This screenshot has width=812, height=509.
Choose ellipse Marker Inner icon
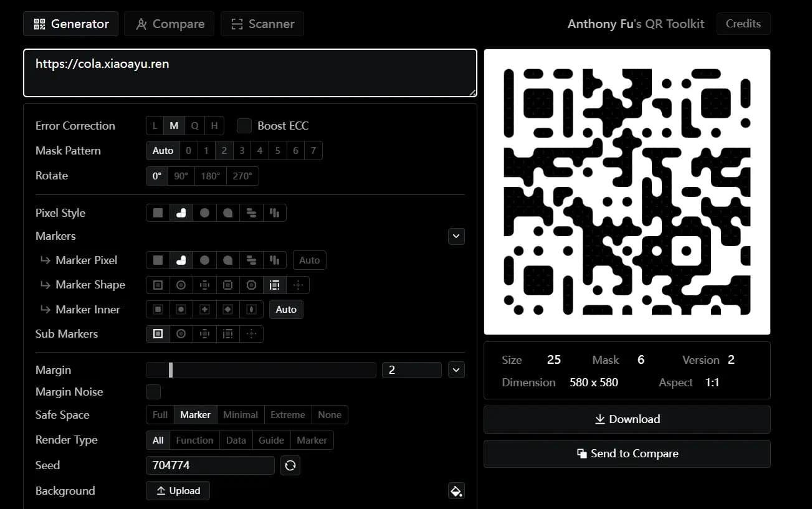pyautogui.click(x=251, y=310)
